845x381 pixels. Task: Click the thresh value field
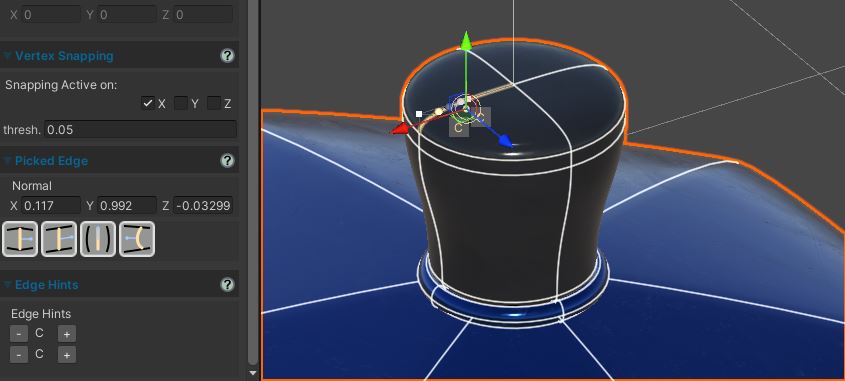140,129
